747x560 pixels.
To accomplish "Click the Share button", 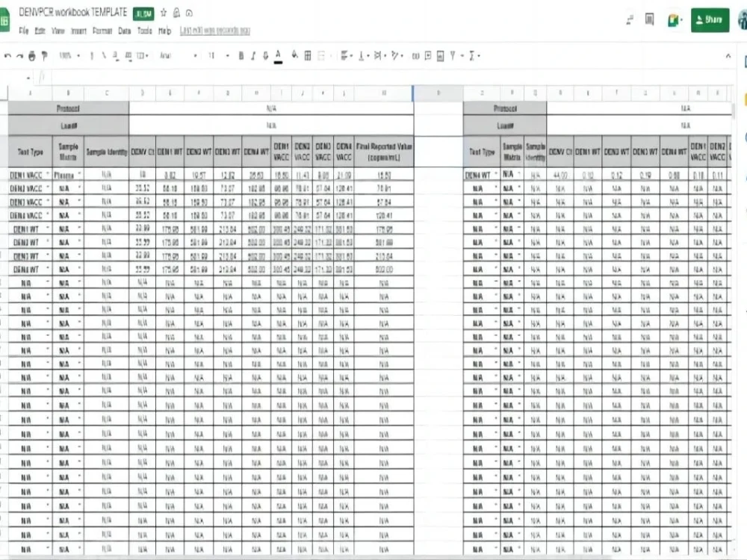I will pos(708,20).
